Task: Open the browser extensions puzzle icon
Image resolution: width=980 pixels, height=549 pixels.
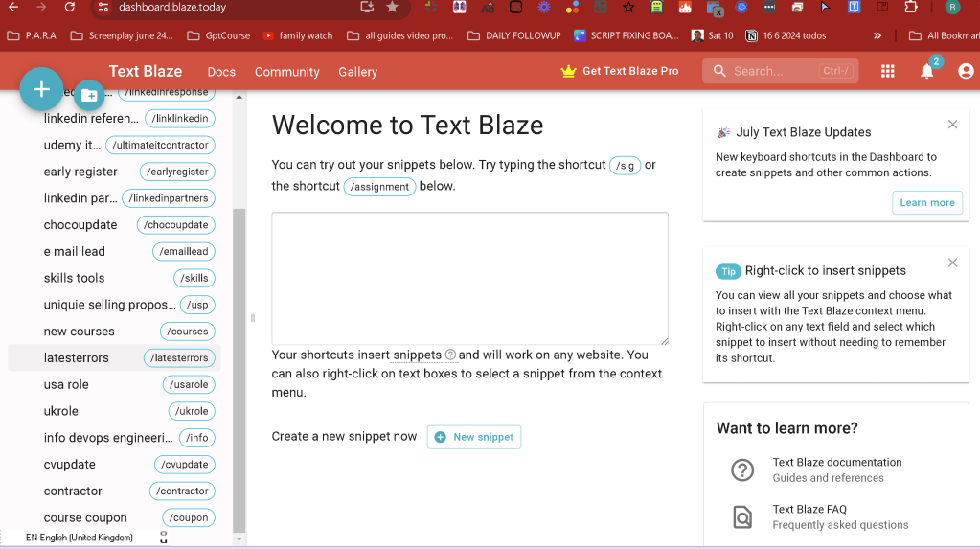Action: point(911,7)
